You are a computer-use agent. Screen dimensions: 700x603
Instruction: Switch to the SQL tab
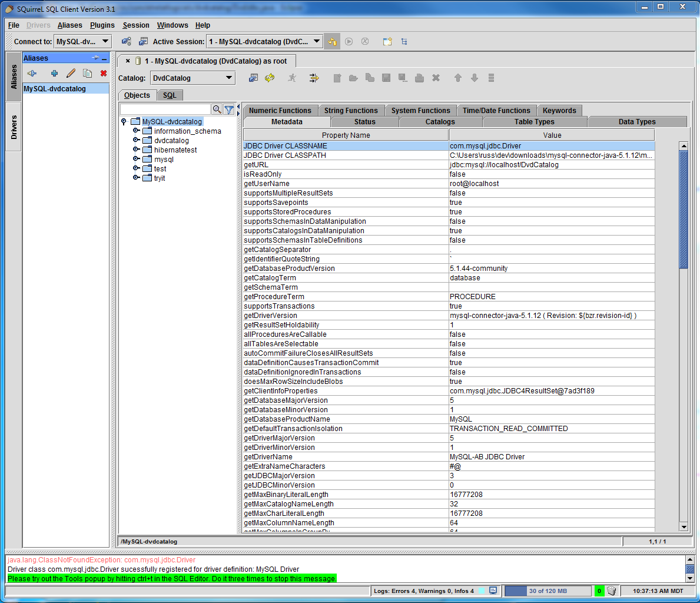170,95
